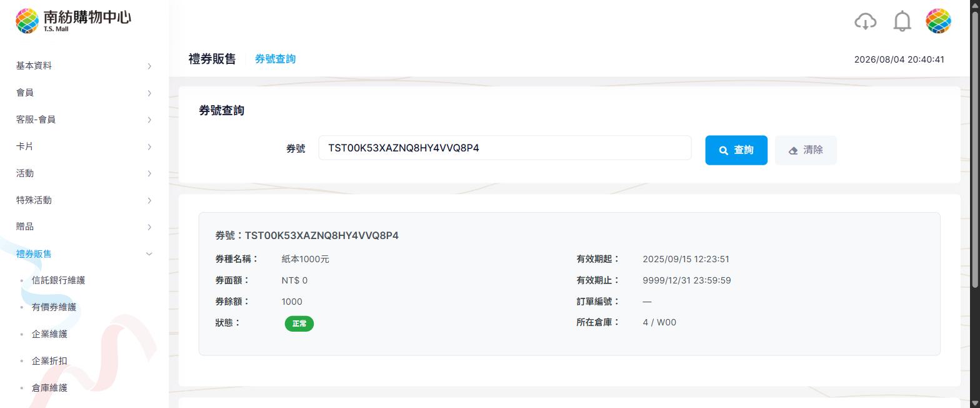Focus the 券號 input field
Image resolution: width=980 pixels, height=408 pixels.
click(x=505, y=148)
